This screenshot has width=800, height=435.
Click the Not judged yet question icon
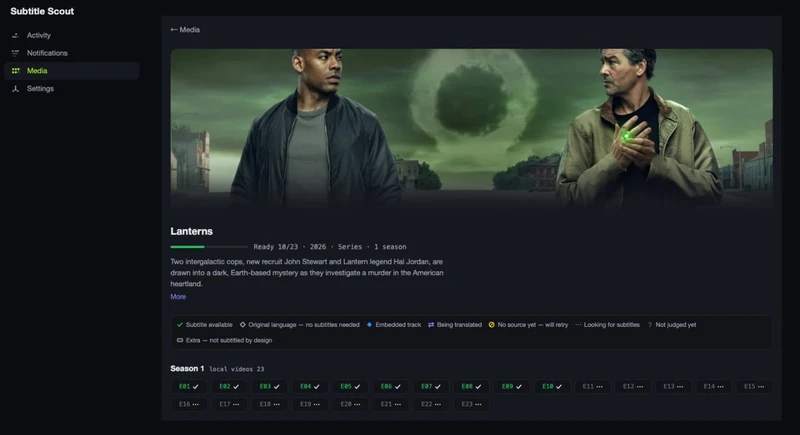coord(649,324)
